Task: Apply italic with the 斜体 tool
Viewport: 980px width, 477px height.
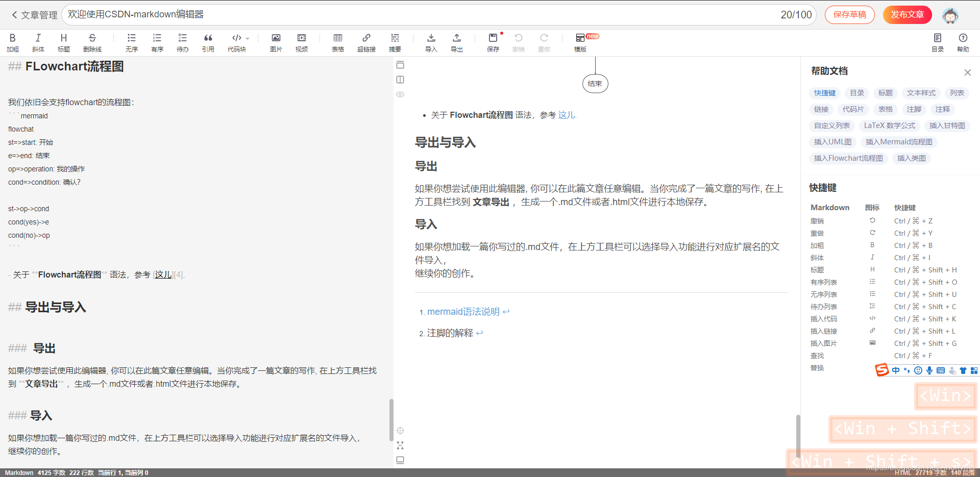Action: pyautogui.click(x=38, y=42)
